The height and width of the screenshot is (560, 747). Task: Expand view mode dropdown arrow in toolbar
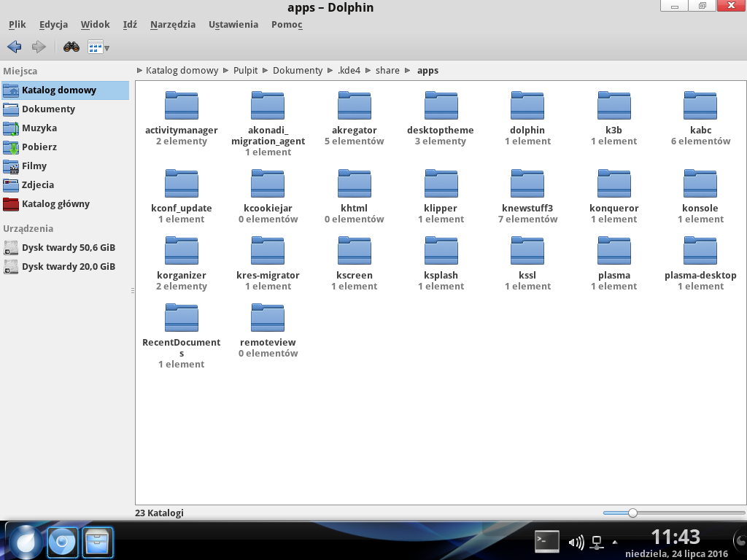click(107, 48)
